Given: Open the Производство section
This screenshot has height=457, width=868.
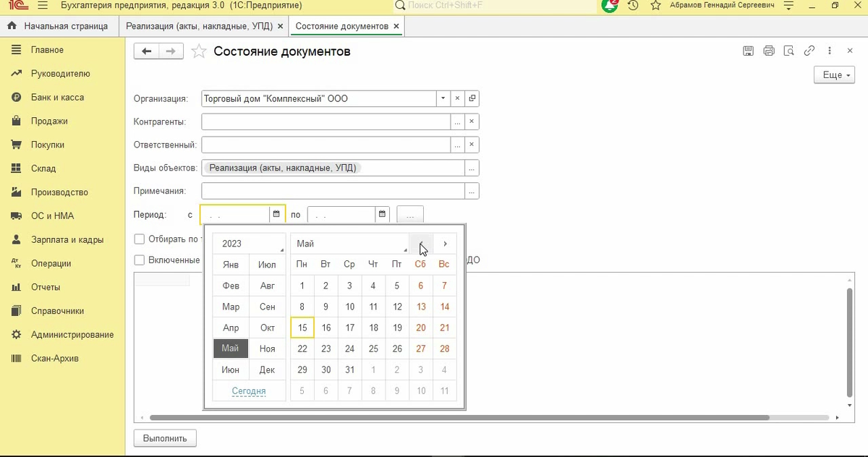Looking at the screenshot, I should click(61, 192).
